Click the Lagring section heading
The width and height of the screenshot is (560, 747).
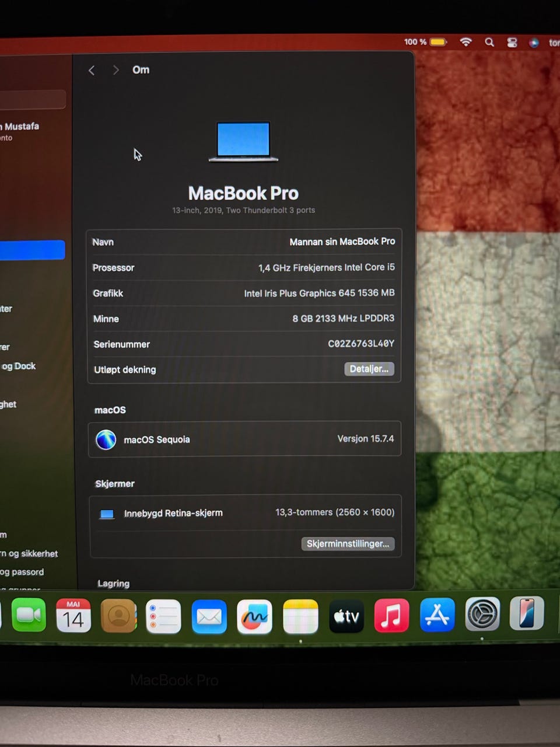114,584
